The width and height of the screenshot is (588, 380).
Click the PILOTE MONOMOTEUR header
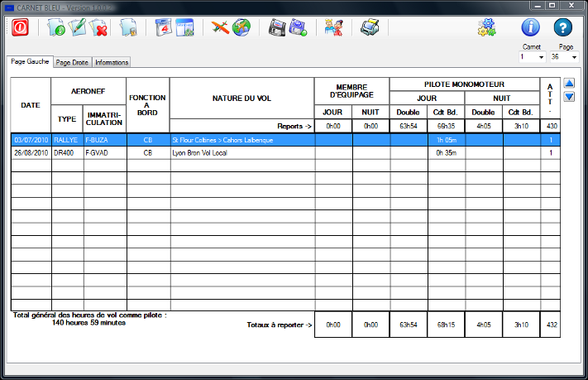[x=464, y=84]
